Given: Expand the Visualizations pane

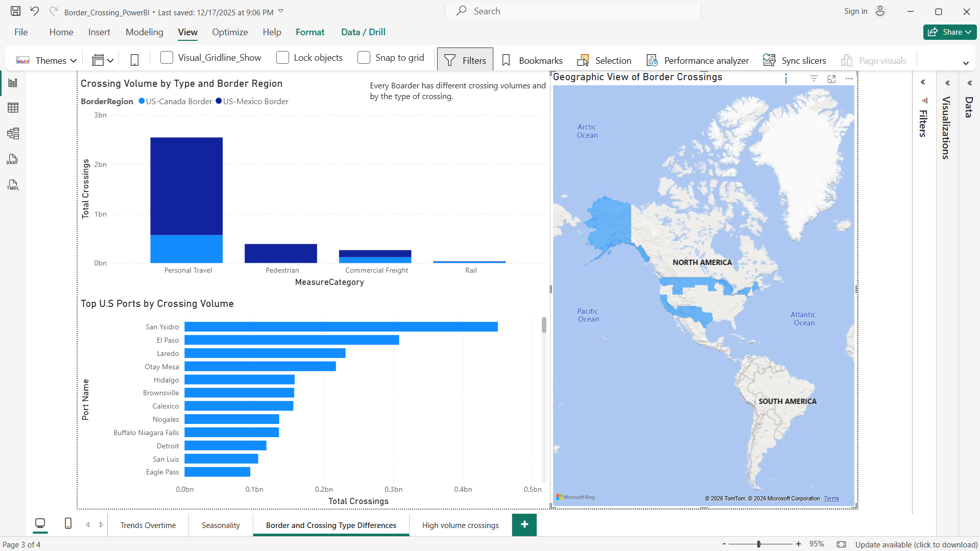Looking at the screenshot, I should 947,82.
